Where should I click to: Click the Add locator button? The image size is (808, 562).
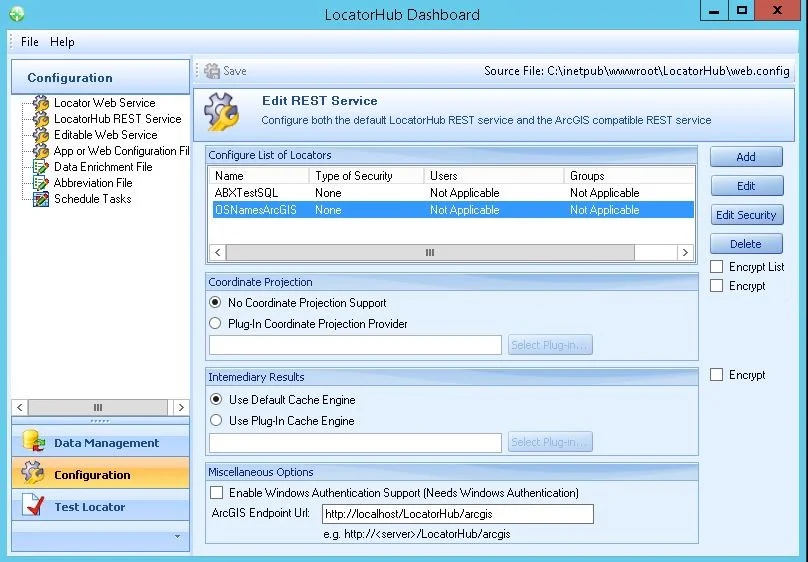pyautogui.click(x=746, y=157)
